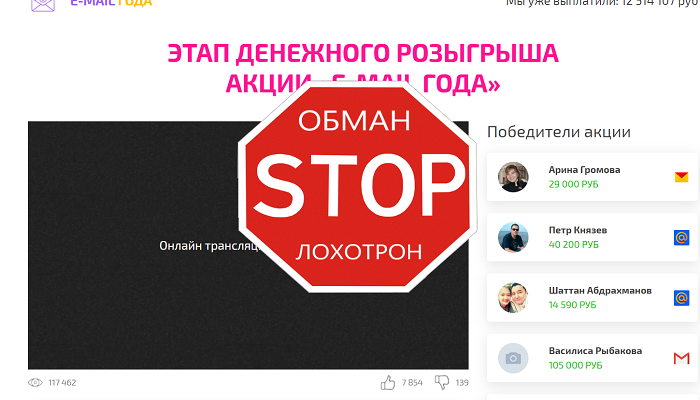
Task: Click camera placeholder avatar of Василиса Рыбакова
Action: [x=513, y=358]
